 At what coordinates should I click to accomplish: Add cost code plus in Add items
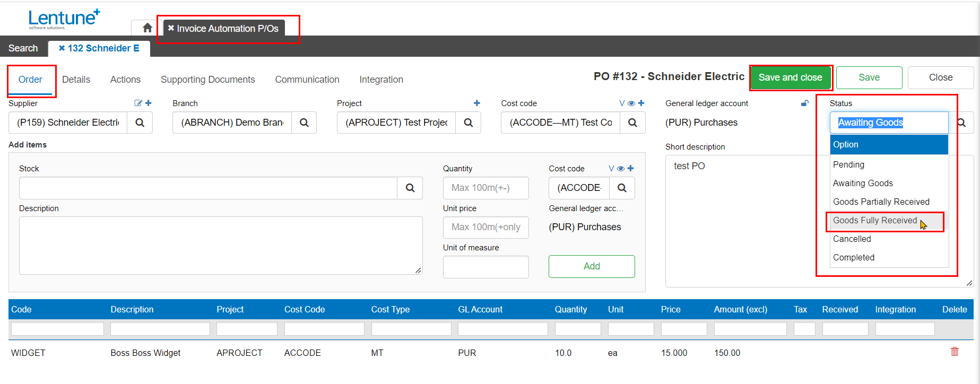click(x=630, y=168)
